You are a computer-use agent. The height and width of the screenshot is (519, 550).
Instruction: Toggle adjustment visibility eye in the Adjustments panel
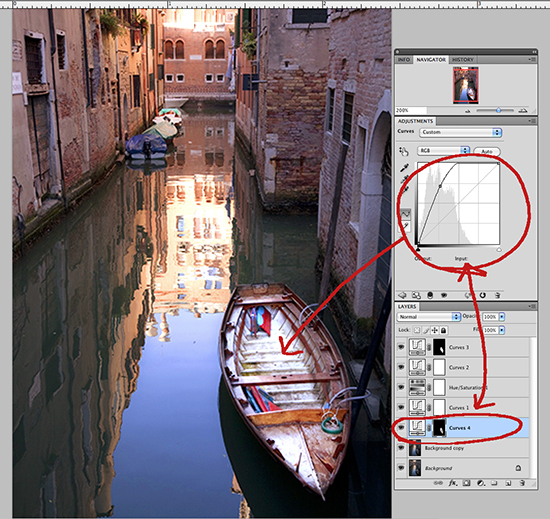[x=444, y=295]
